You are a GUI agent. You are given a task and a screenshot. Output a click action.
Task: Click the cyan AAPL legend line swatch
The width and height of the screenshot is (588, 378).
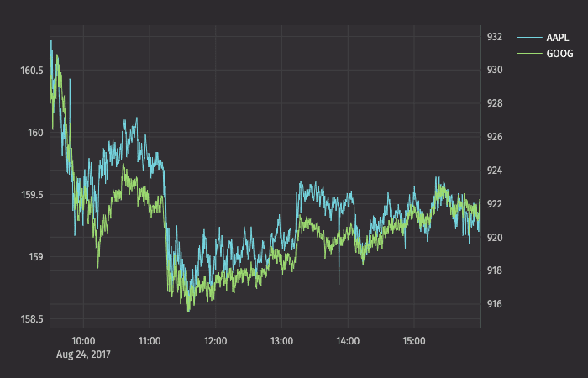click(x=529, y=38)
